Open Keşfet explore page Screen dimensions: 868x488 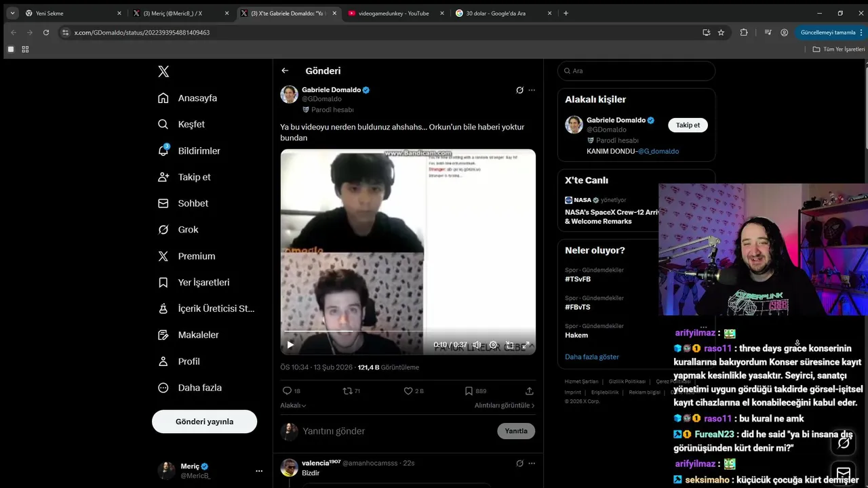[x=181, y=125]
